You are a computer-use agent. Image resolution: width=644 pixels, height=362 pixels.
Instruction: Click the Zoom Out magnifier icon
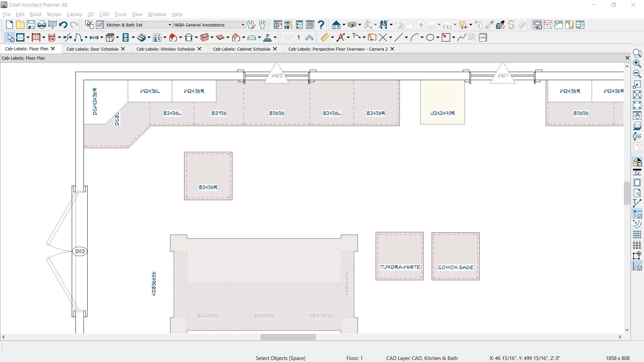click(x=637, y=74)
